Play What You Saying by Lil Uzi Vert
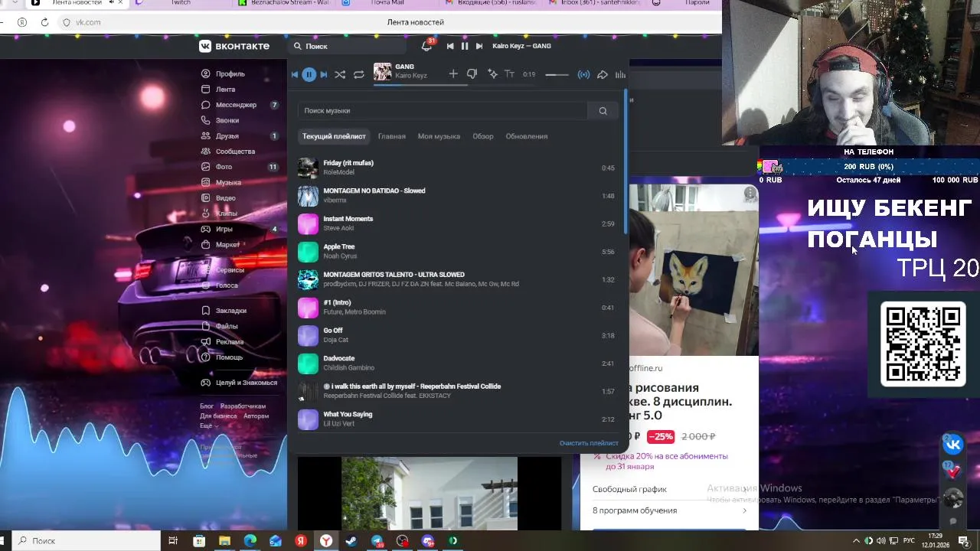Viewport: 980px width, 551px height. point(457,419)
